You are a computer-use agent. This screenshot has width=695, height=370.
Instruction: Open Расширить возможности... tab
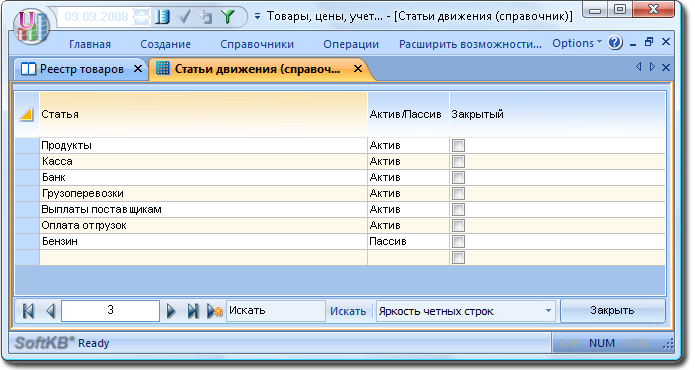pyautogui.click(x=470, y=44)
